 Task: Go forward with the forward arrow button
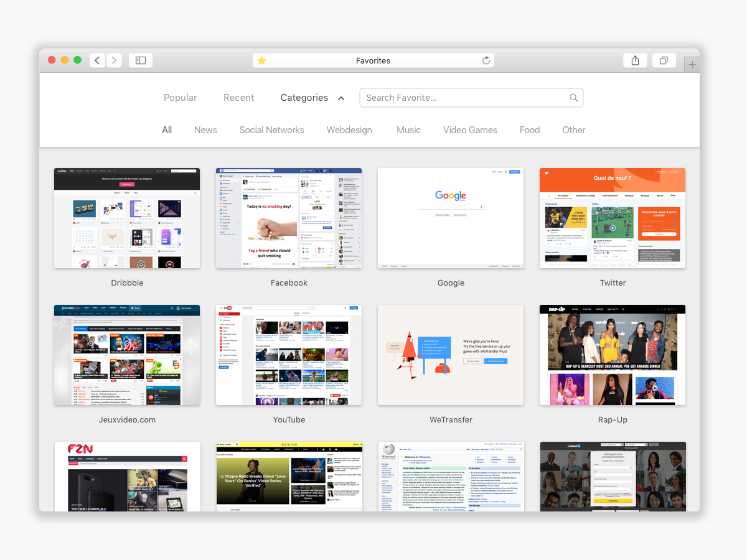coord(114,60)
